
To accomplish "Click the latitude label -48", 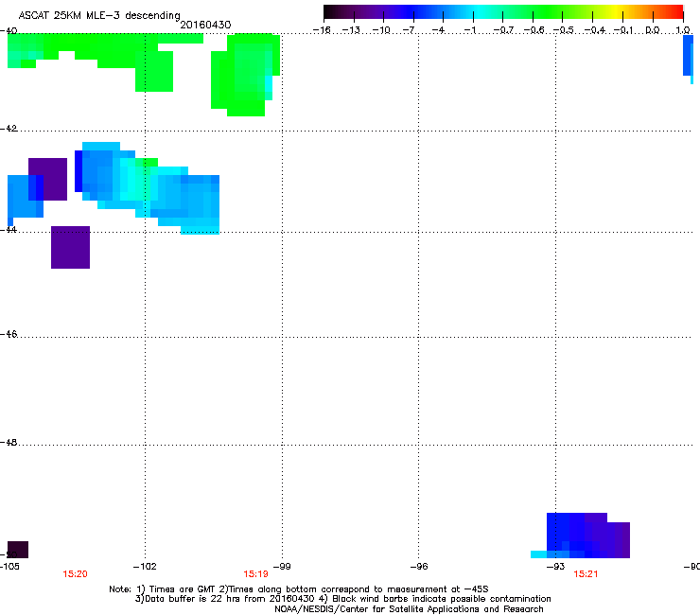I will (9, 442).
